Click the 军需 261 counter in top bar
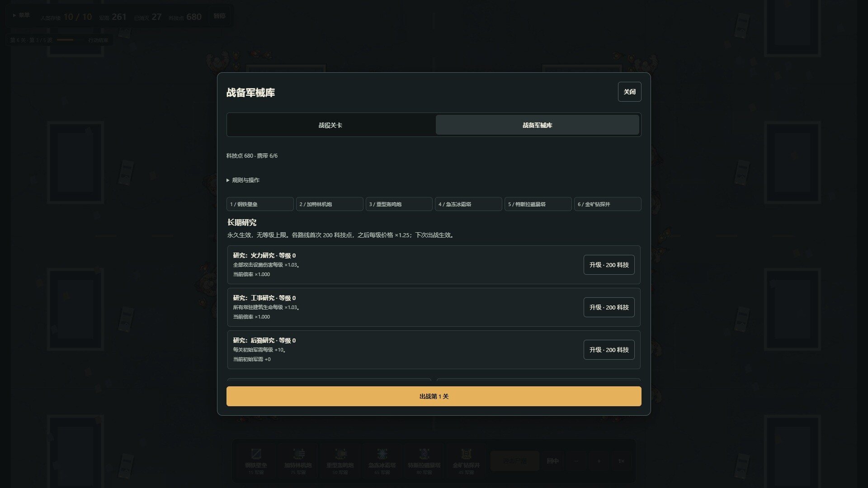This screenshot has width=868, height=488. (x=113, y=17)
